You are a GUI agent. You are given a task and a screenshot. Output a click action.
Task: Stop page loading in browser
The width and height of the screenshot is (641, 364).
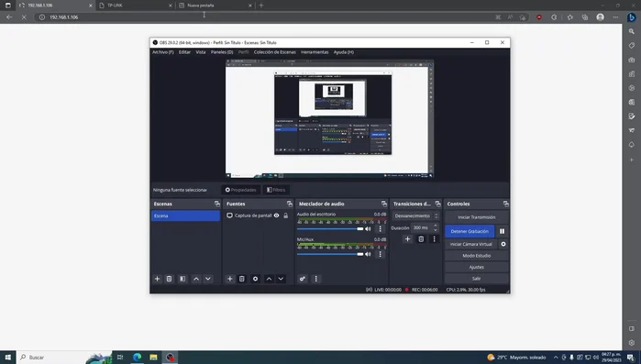tap(24, 17)
